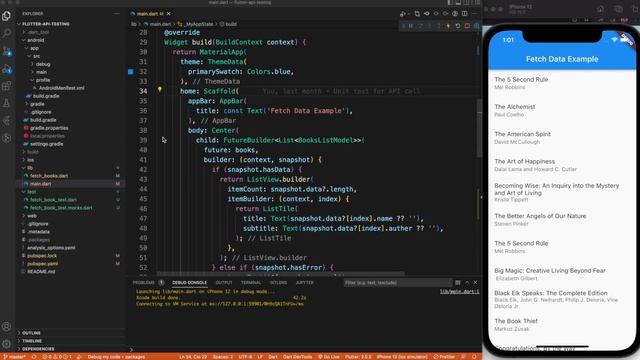The height and width of the screenshot is (360, 640).
Task: Select the main.dart editor tab
Action: (149, 13)
